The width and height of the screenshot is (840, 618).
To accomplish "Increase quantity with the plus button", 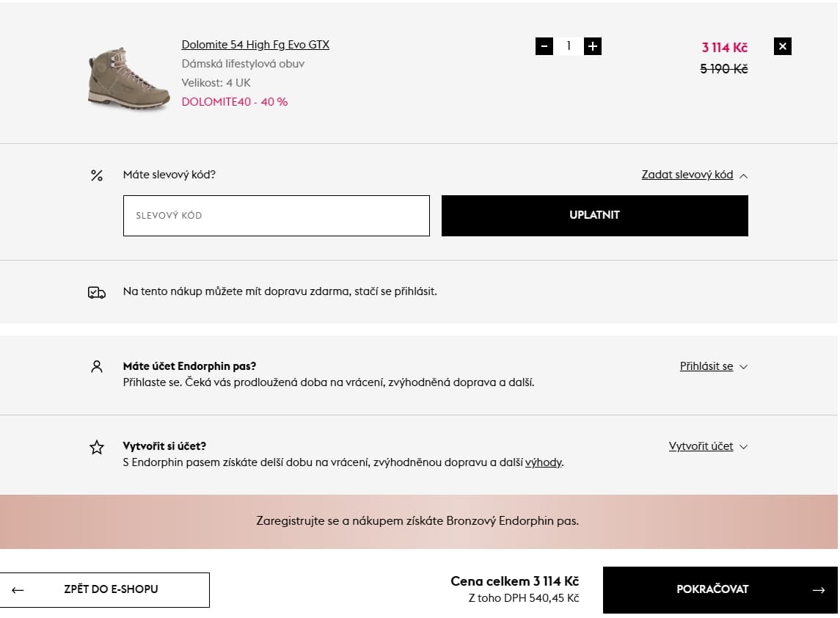I will [x=593, y=46].
